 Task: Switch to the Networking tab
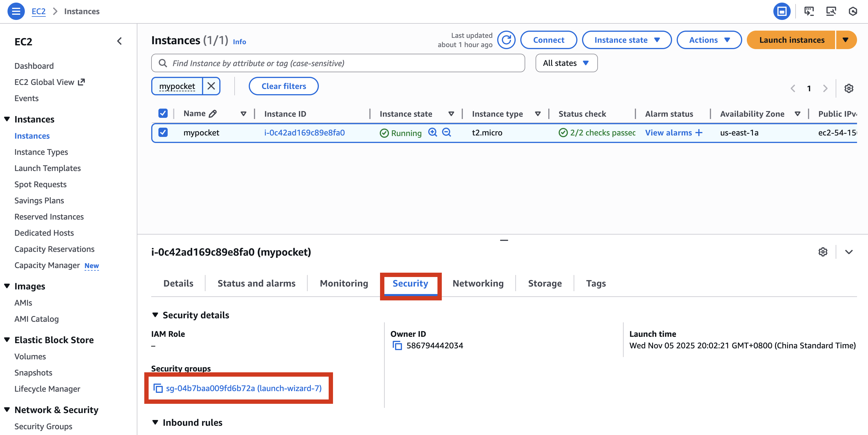click(x=478, y=283)
